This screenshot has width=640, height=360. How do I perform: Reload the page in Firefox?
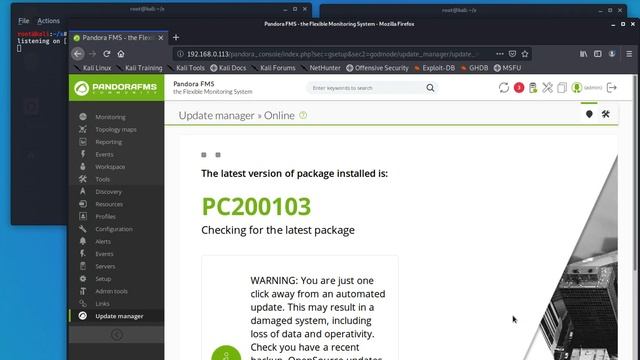[x=107, y=54]
